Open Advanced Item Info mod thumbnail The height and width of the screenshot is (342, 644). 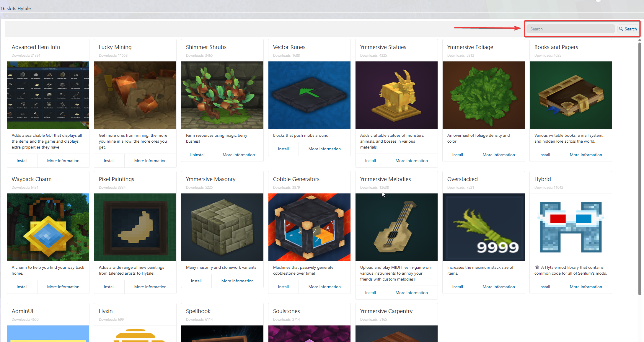[x=48, y=95]
